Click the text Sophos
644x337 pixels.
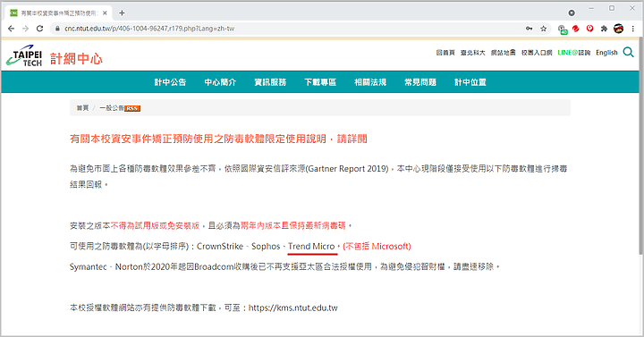(x=266, y=247)
